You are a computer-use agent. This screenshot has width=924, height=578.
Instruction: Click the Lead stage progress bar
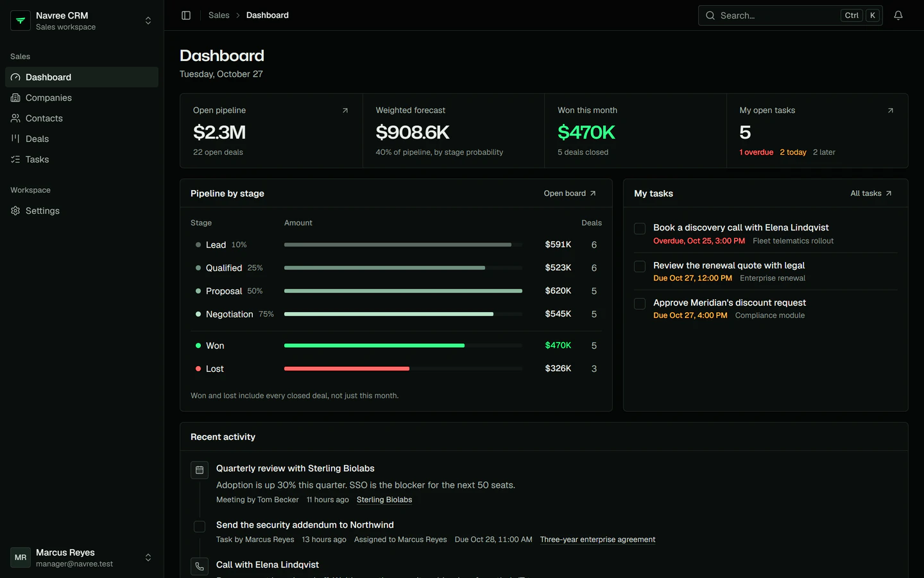pyautogui.click(x=403, y=245)
